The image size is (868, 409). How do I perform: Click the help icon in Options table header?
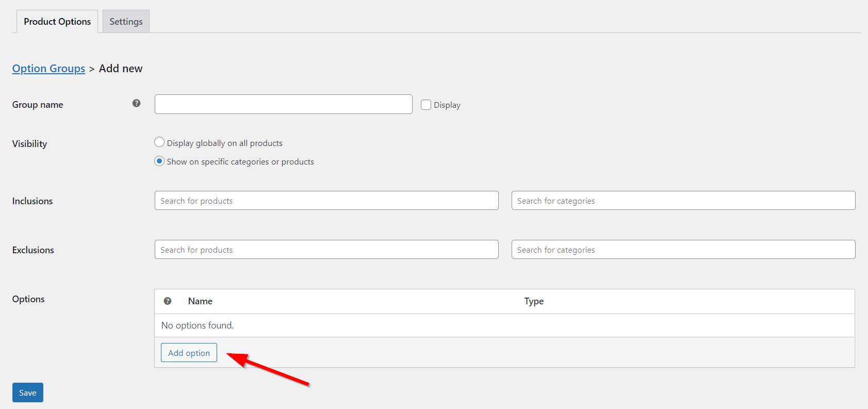pos(168,301)
